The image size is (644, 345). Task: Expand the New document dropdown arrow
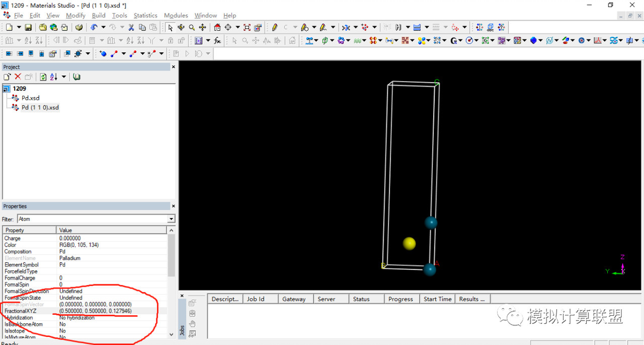(x=19, y=27)
